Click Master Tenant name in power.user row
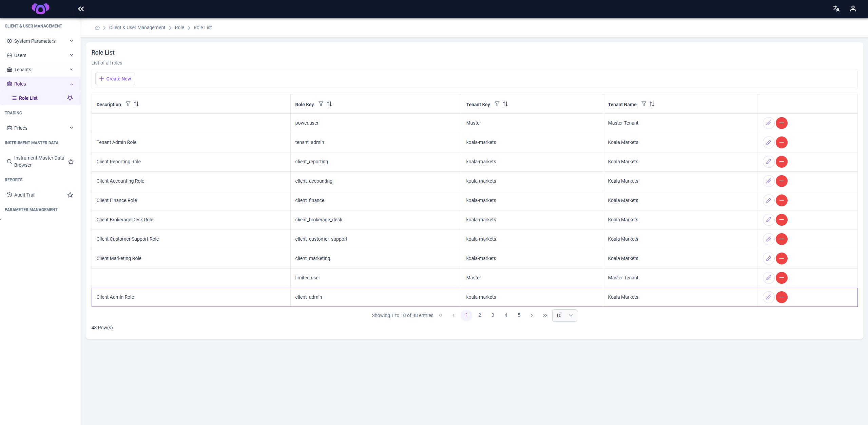The width and height of the screenshot is (868, 425). (623, 123)
